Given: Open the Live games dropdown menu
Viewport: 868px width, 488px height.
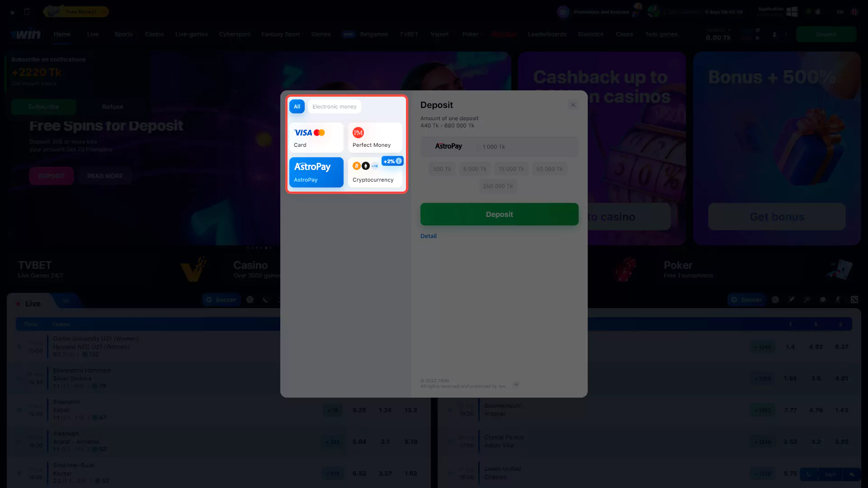Looking at the screenshot, I should (x=191, y=34).
